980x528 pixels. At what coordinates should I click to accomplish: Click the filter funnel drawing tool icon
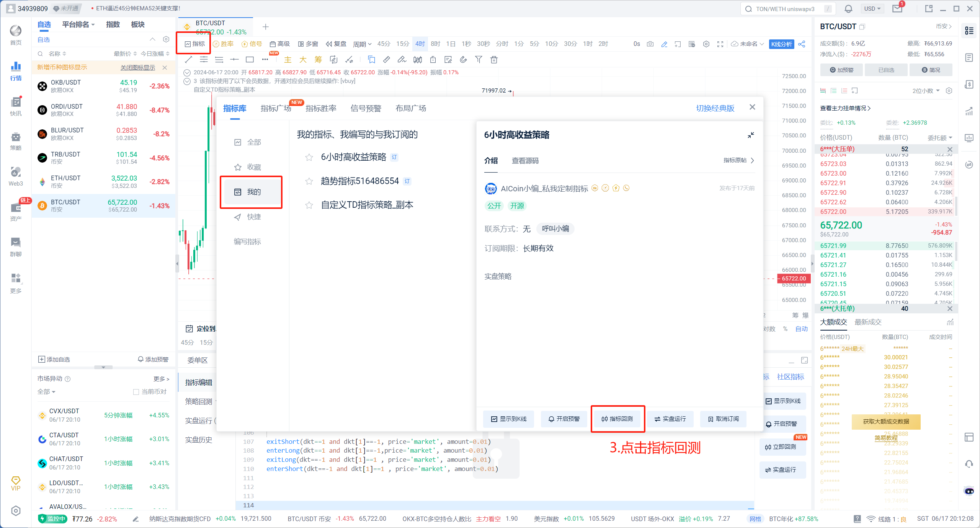(479, 59)
